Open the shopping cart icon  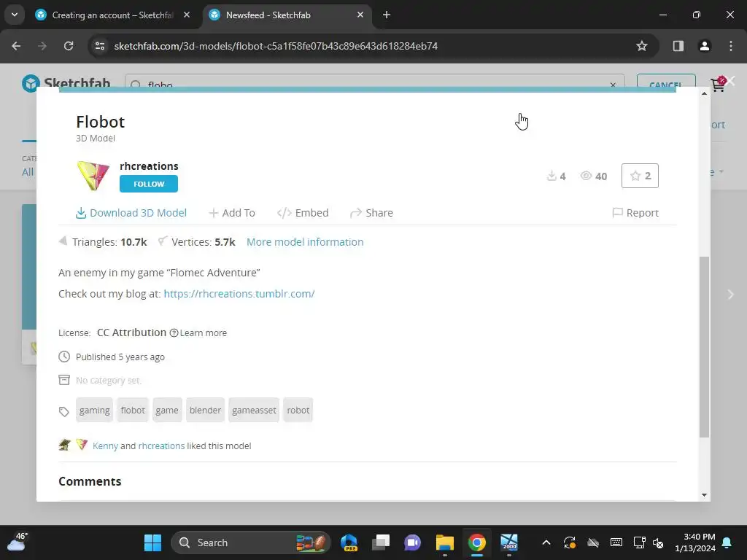[718, 85]
